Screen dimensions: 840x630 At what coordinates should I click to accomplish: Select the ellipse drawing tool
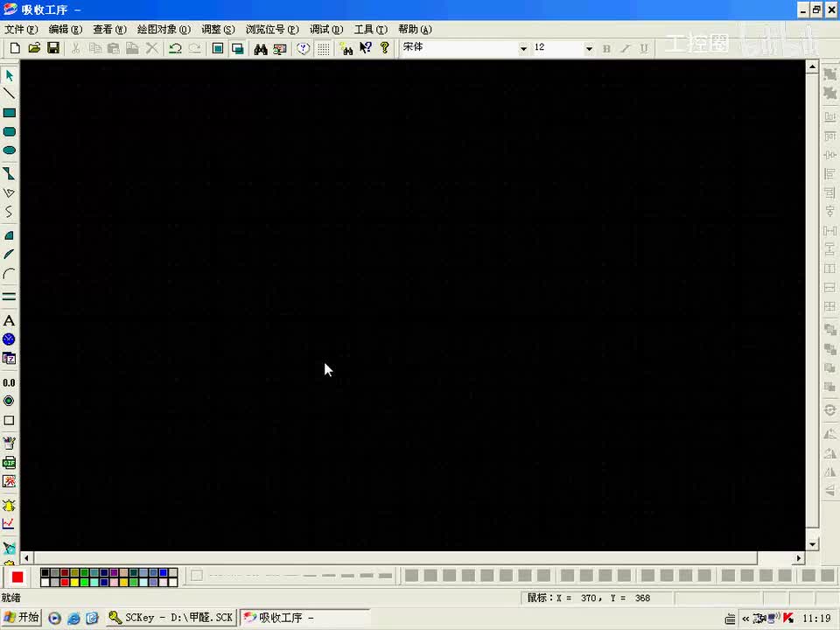pyautogui.click(x=9, y=150)
